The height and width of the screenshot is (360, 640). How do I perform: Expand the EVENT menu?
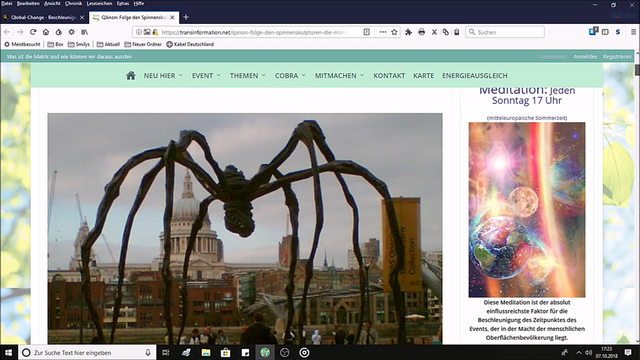tap(206, 76)
